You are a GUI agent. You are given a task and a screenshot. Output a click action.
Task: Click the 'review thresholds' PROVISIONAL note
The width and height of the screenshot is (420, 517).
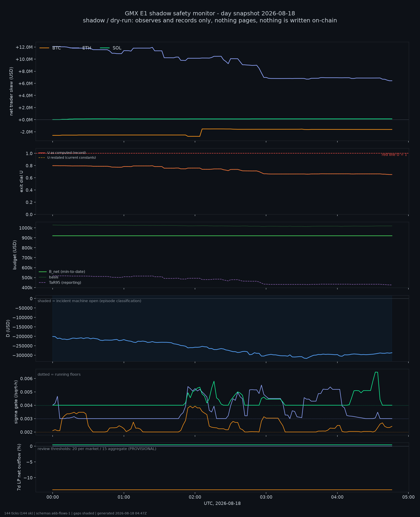click(97, 449)
